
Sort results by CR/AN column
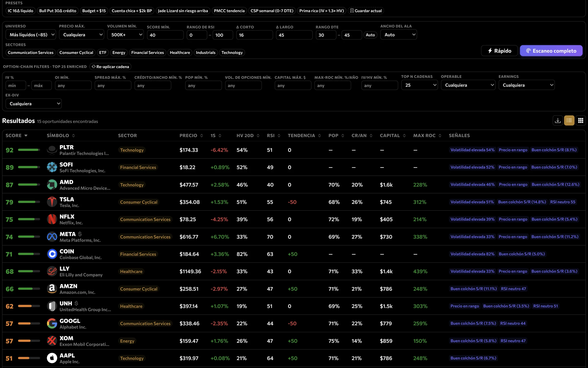click(x=371, y=136)
